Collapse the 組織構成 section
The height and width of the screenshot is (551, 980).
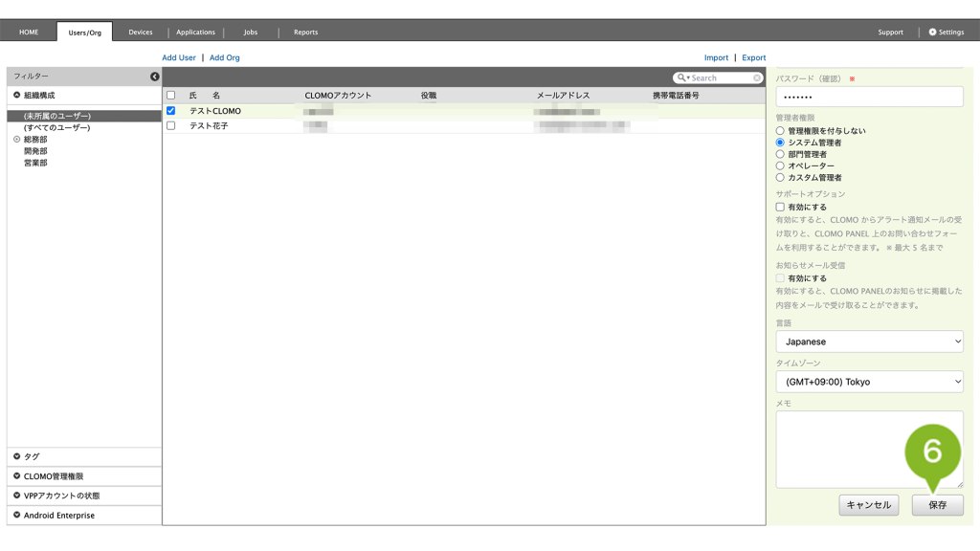click(x=17, y=95)
